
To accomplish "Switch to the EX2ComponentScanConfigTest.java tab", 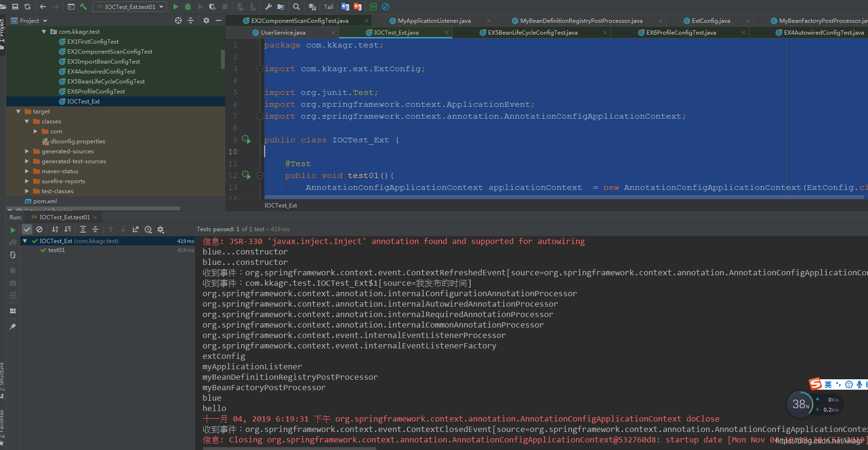I will point(300,20).
